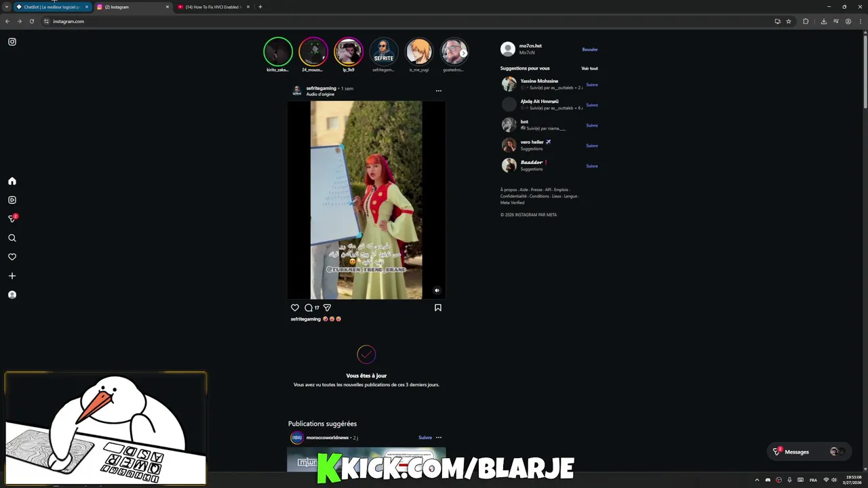
Task: Open direct messages icon with red badge in sidebar
Action: point(12,218)
